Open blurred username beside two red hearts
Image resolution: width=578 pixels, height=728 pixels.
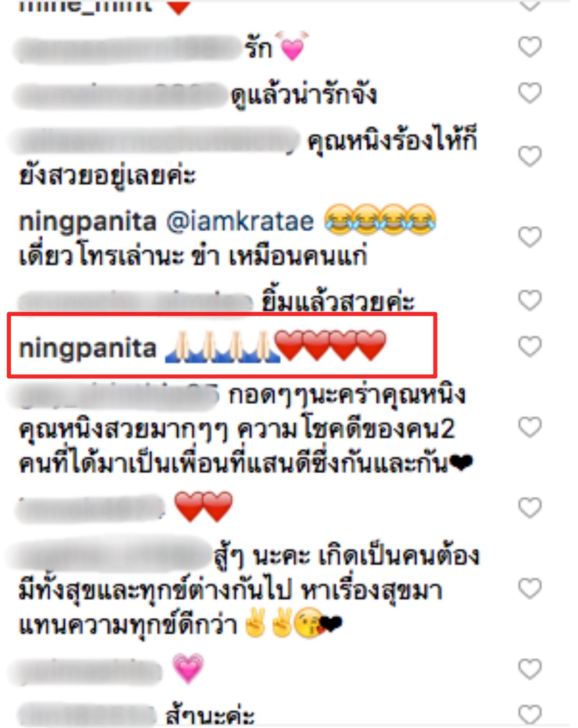pyautogui.click(x=91, y=508)
